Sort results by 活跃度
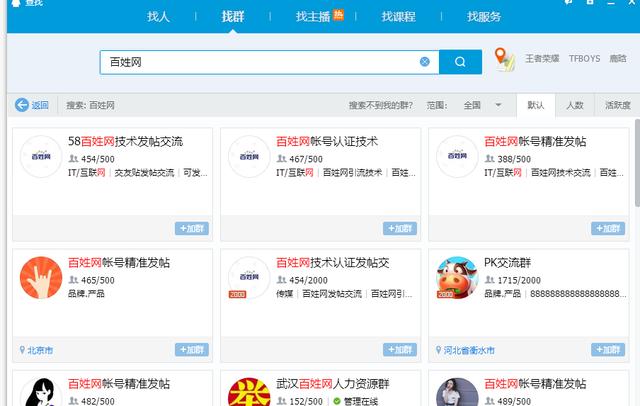 [618, 105]
